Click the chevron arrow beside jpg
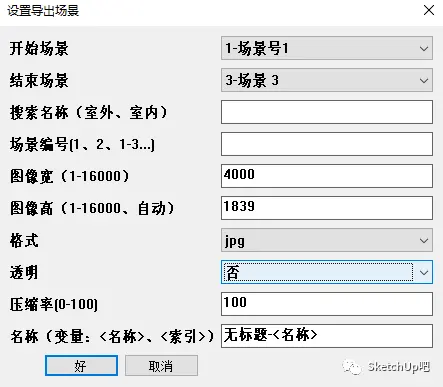The height and width of the screenshot is (387, 443). 424,241
